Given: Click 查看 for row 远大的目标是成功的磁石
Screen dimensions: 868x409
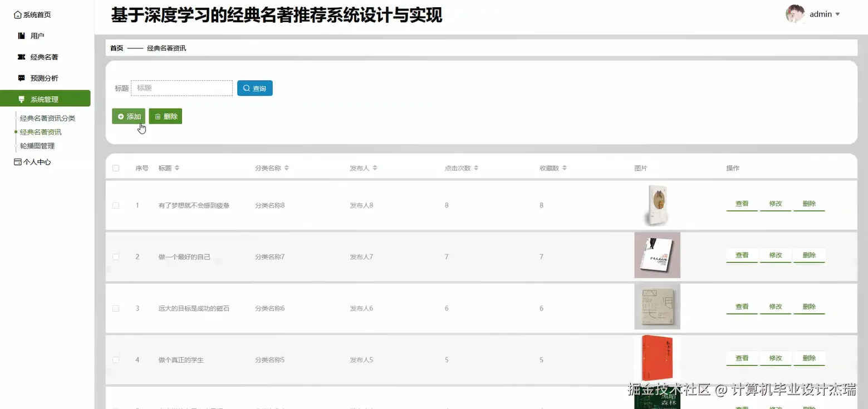Looking at the screenshot, I should (x=742, y=307).
